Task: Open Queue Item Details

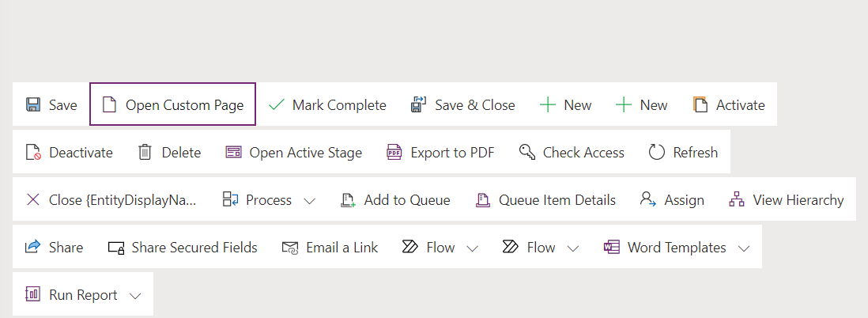Action: (545, 200)
